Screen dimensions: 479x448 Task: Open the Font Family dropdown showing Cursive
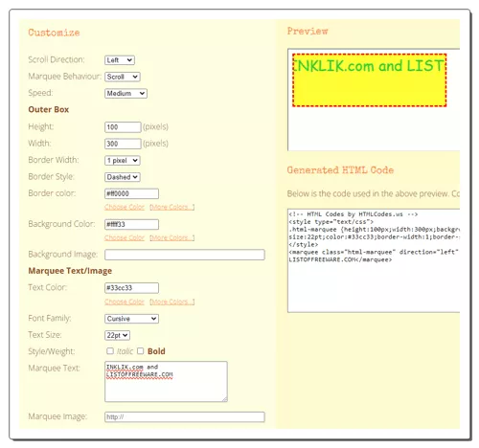pos(131,319)
